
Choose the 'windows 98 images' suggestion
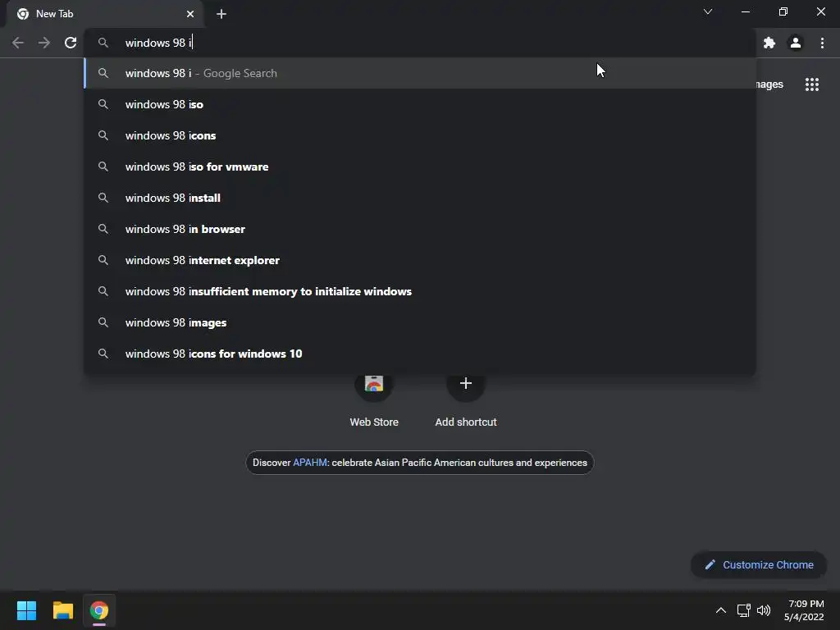pos(420,322)
